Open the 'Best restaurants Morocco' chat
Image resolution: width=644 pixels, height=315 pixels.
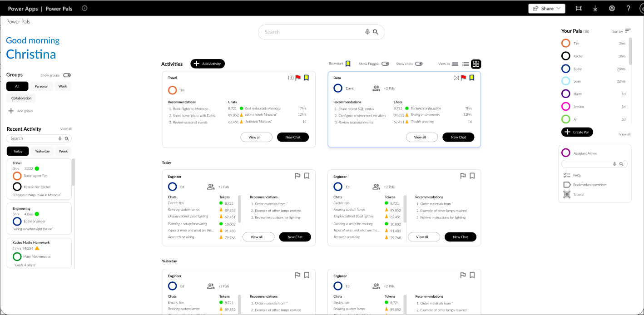[263, 108]
